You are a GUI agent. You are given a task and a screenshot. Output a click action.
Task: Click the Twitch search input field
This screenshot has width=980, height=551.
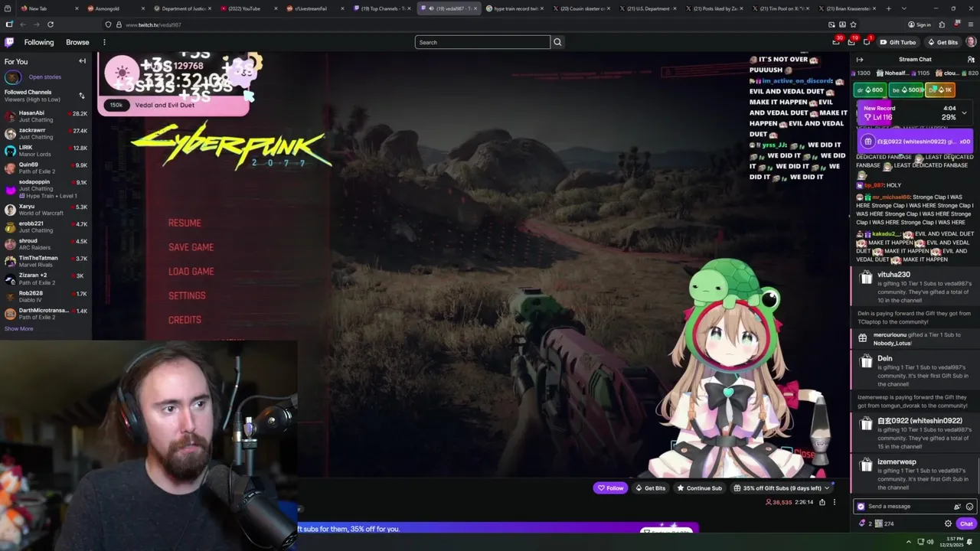tap(482, 42)
